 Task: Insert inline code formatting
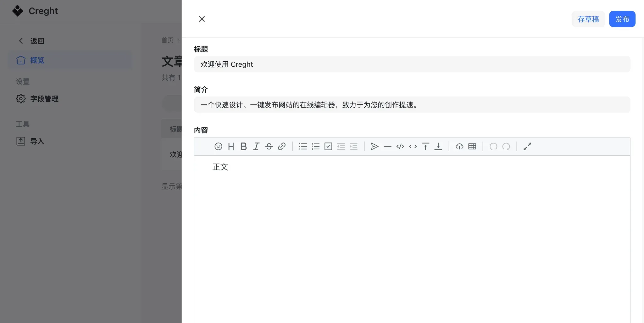coord(413,146)
